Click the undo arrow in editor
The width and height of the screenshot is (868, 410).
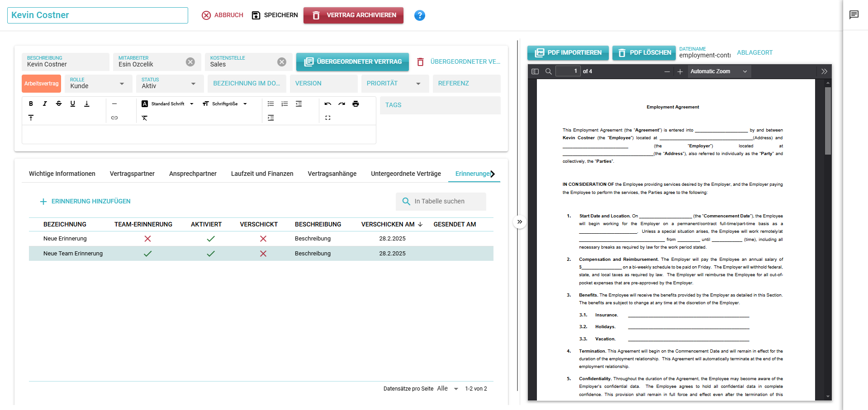327,104
